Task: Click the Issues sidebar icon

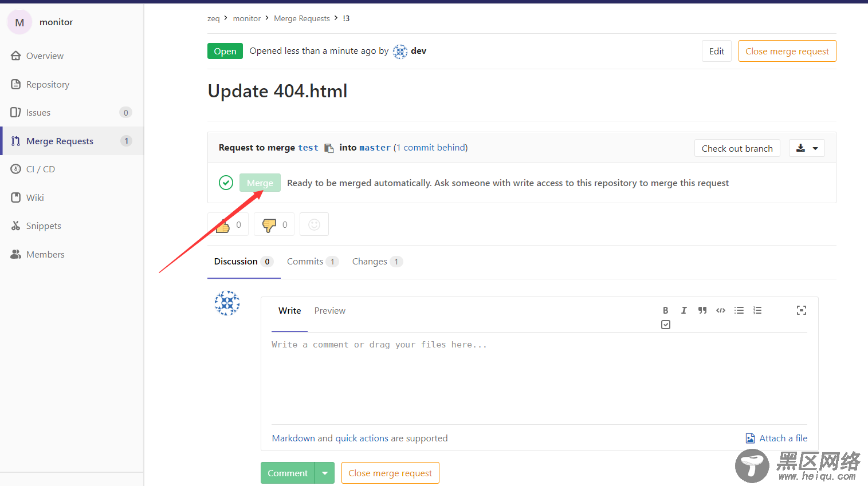Action: pyautogui.click(x=16, y=112)
